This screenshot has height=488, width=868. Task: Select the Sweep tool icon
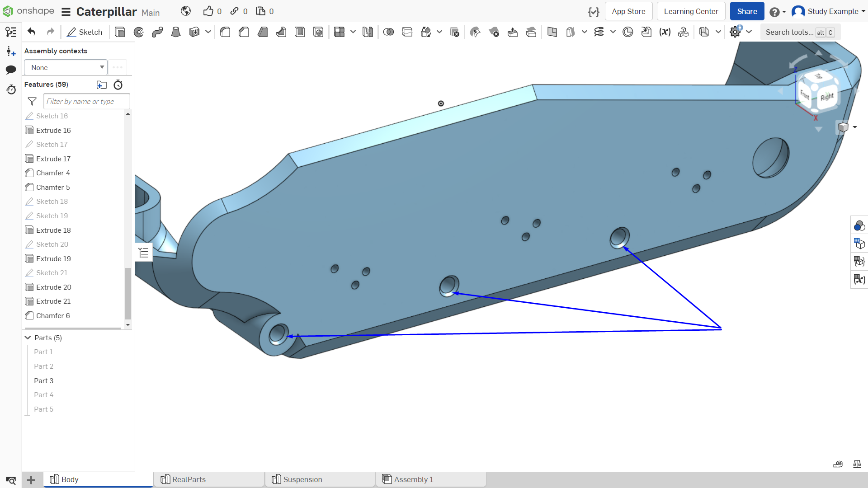click(x=157, y=32)
